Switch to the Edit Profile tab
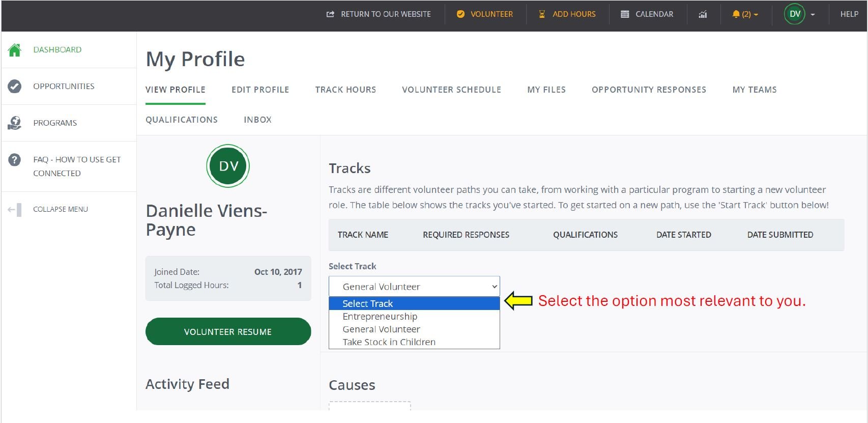Image resolution: width=868 pixels, height=423 pixels. point(260,90)
